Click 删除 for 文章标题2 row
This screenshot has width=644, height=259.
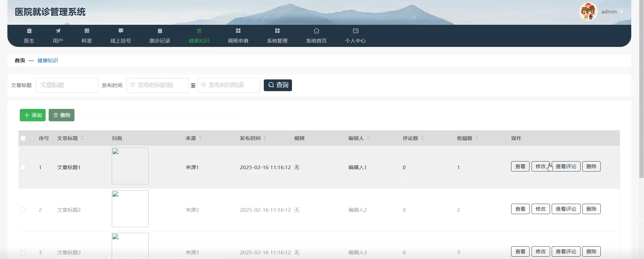click(x=591, y=209)
